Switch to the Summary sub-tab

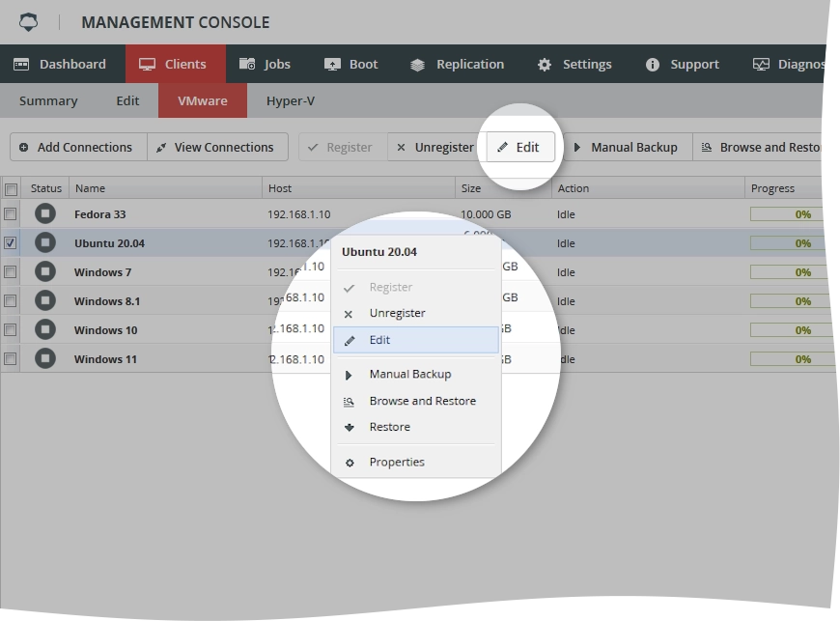tap(48, 100)
